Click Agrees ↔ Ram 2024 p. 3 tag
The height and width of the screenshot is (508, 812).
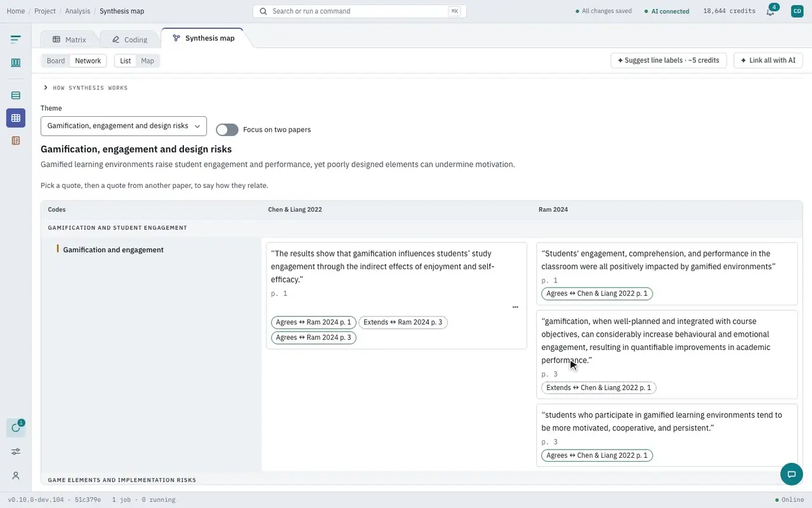(x=313, y=338)
